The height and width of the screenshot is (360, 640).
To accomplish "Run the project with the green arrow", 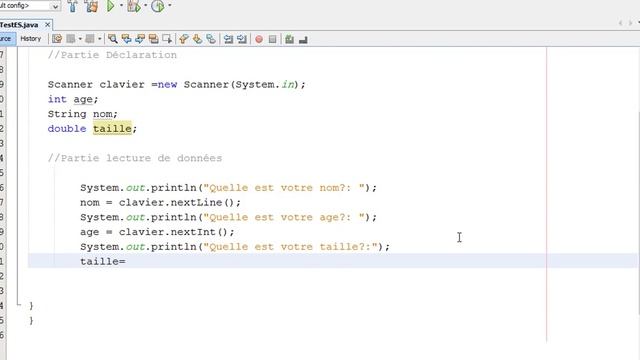I will click(x=110, y=6).
